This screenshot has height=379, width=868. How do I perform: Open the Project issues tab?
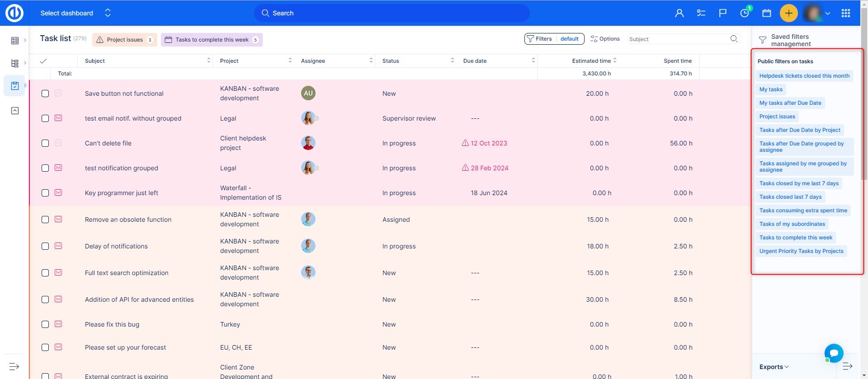point(124,40)
